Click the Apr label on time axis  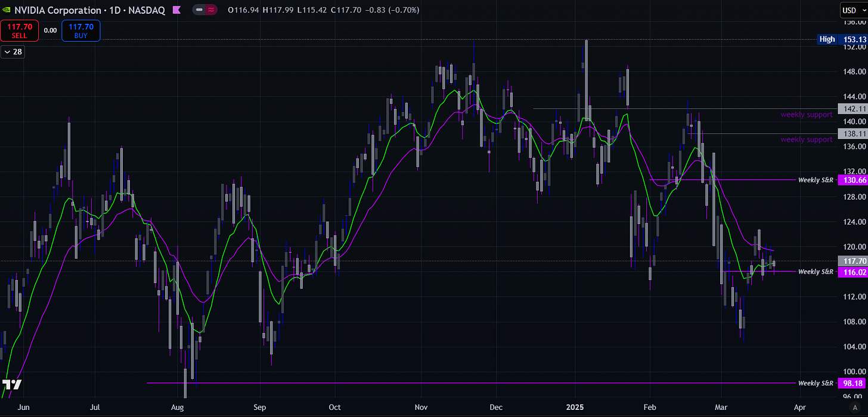[799, 407]
